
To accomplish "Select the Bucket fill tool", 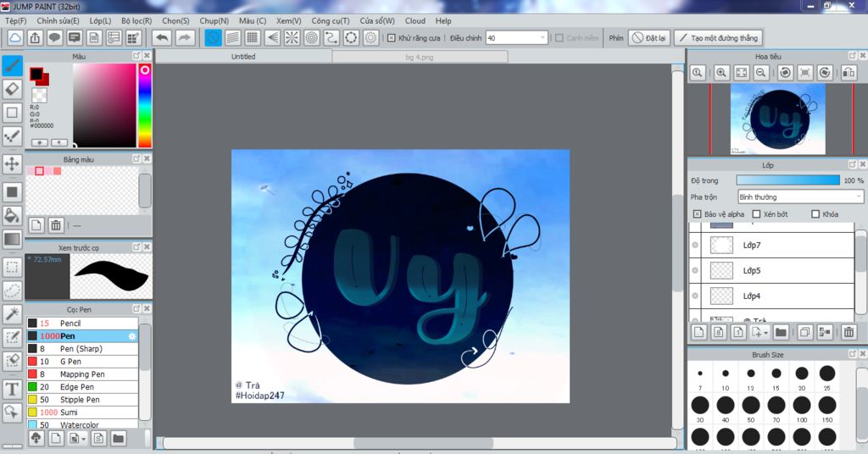I will point(12,215).
